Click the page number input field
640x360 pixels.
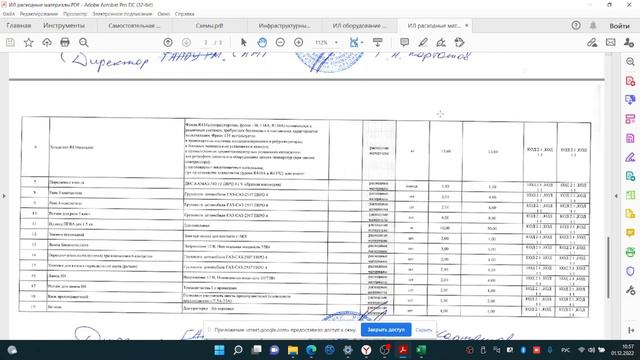click(206, 42)
